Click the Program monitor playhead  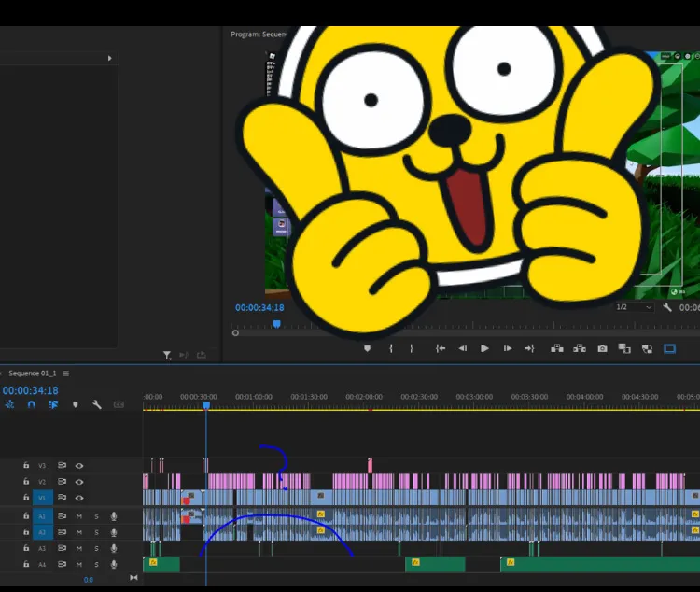(x=277, y=323)
